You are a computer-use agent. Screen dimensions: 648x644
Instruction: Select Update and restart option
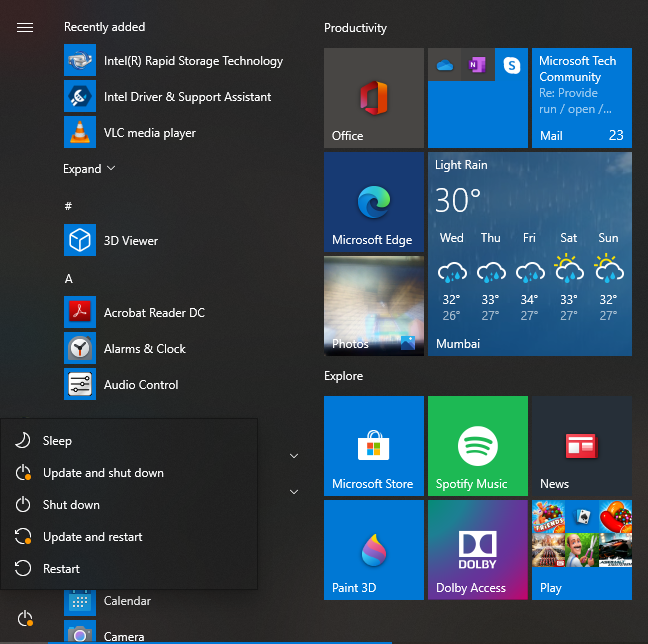pyautogui.click(x=129, y=537)
